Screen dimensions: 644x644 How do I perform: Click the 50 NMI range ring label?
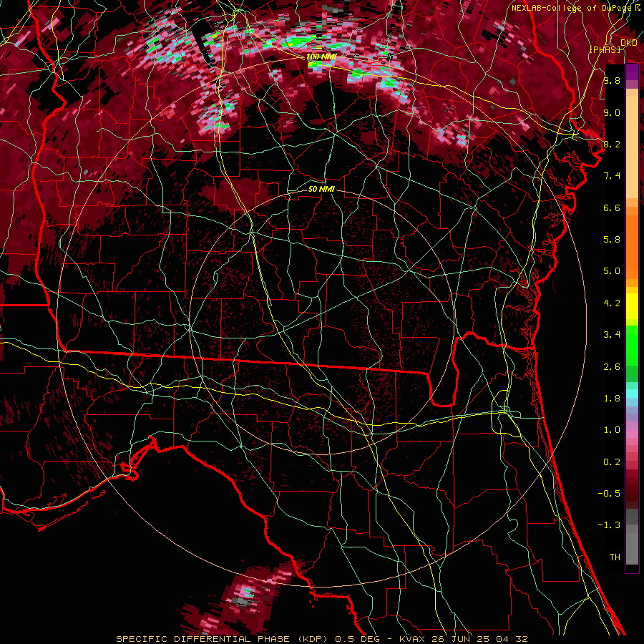click(321, 189)
